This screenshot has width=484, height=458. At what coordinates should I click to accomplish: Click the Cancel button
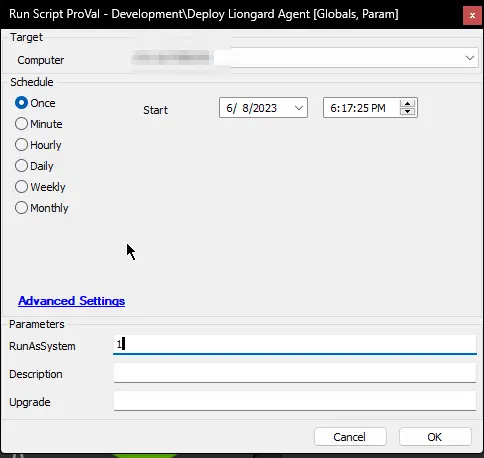pyautogui.click(x=350, y=437)
